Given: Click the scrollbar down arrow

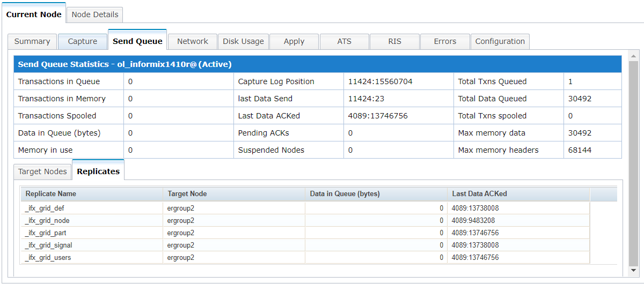Looking at the screenshot, I should click(x=633, y=270).
